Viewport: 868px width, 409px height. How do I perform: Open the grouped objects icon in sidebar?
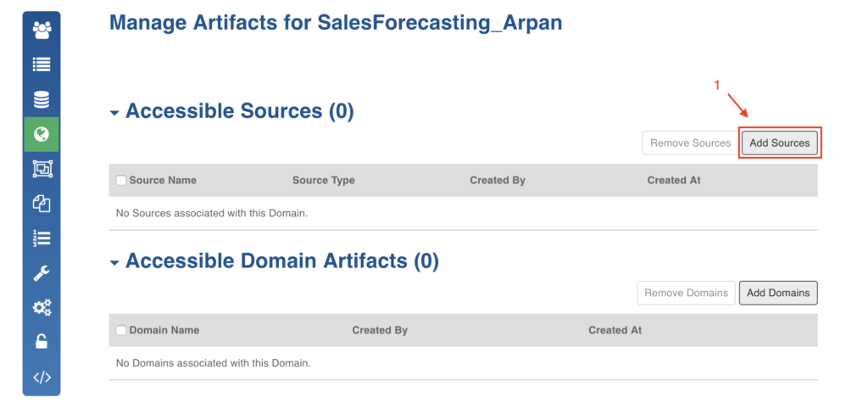(x=42, y=169)
